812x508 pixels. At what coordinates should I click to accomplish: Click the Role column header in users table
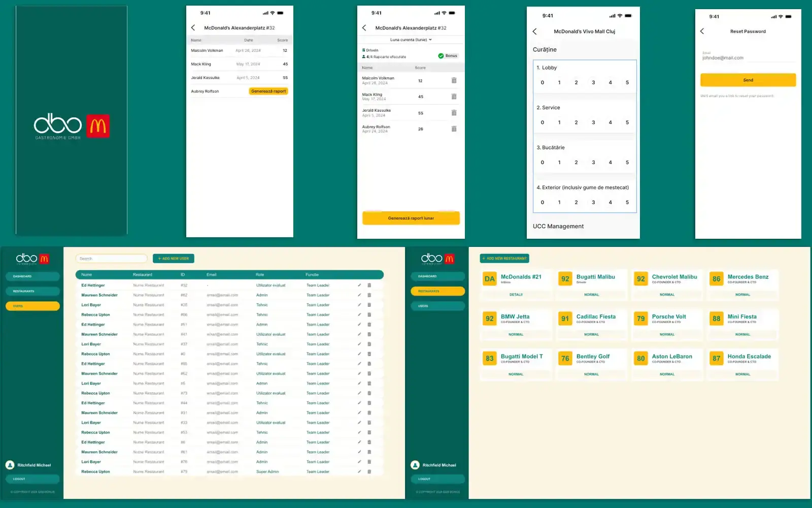tap(260, 275)
